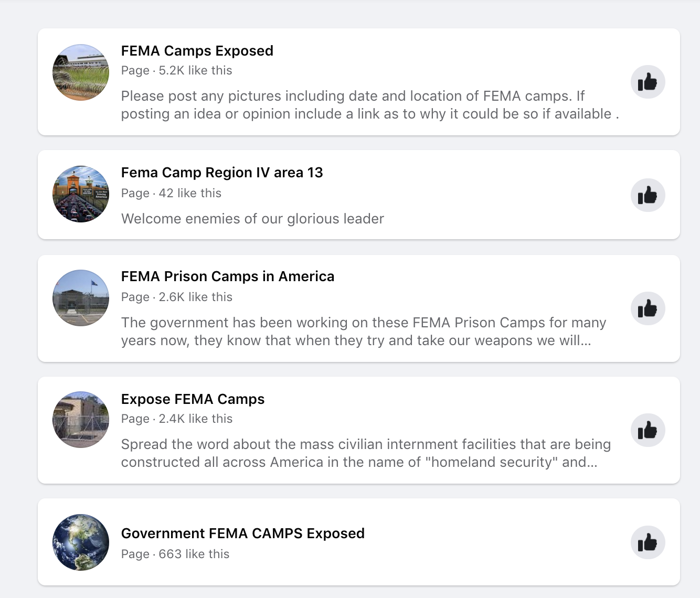Open FEMA Prison Camps in America avatar
Viewport: 700px width, 598px height.
[x=81, y=298]
